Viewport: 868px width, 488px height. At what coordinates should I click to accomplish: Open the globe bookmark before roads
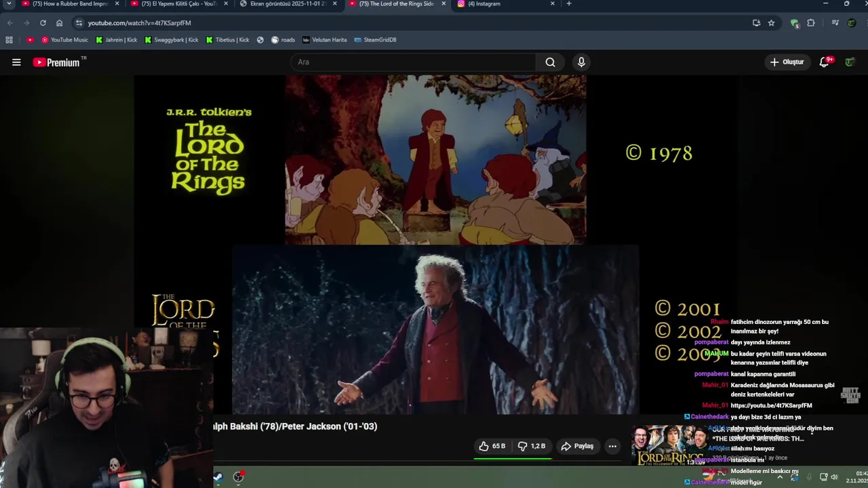260,40
